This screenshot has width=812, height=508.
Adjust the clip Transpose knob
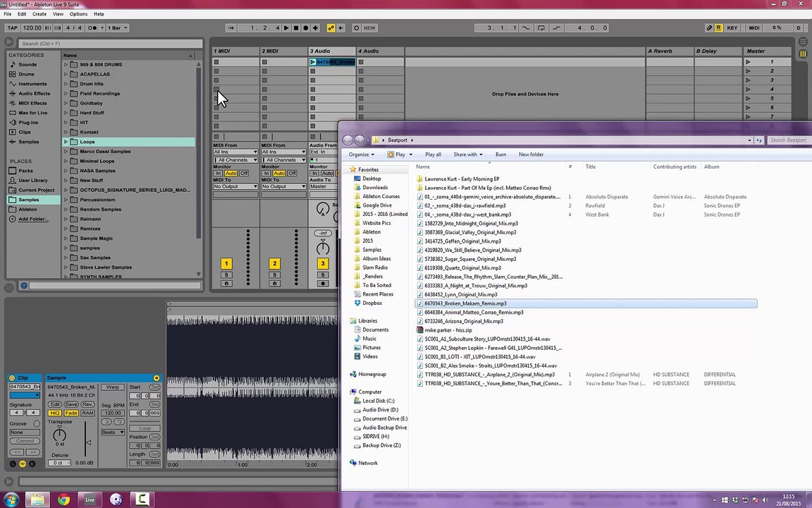click(x=59, y=434)
